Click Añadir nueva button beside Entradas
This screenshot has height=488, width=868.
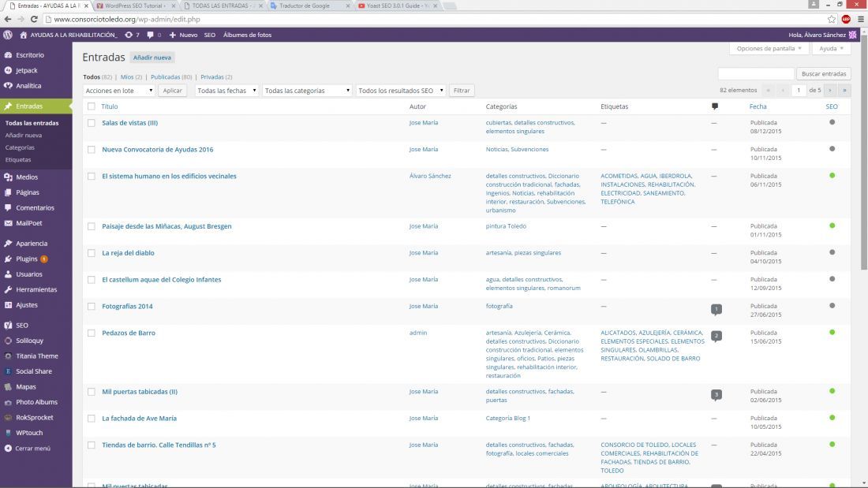click(152, 58)
